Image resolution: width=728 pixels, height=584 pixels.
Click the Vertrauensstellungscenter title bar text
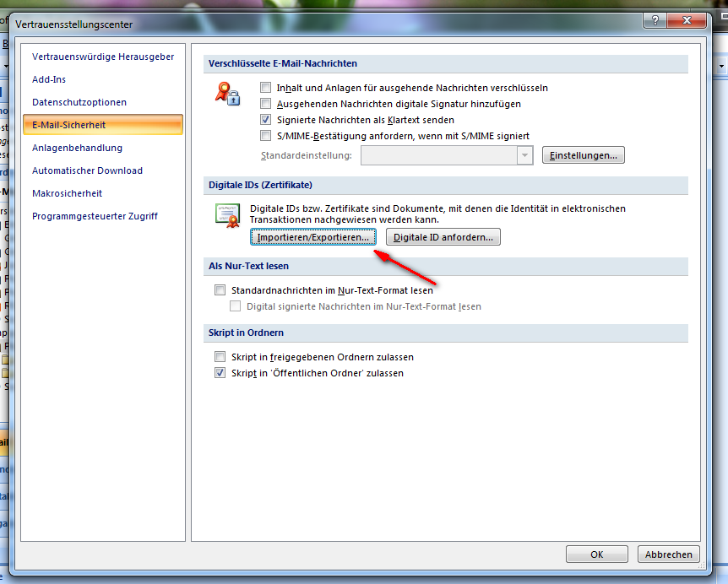click(x=73, y=24)
